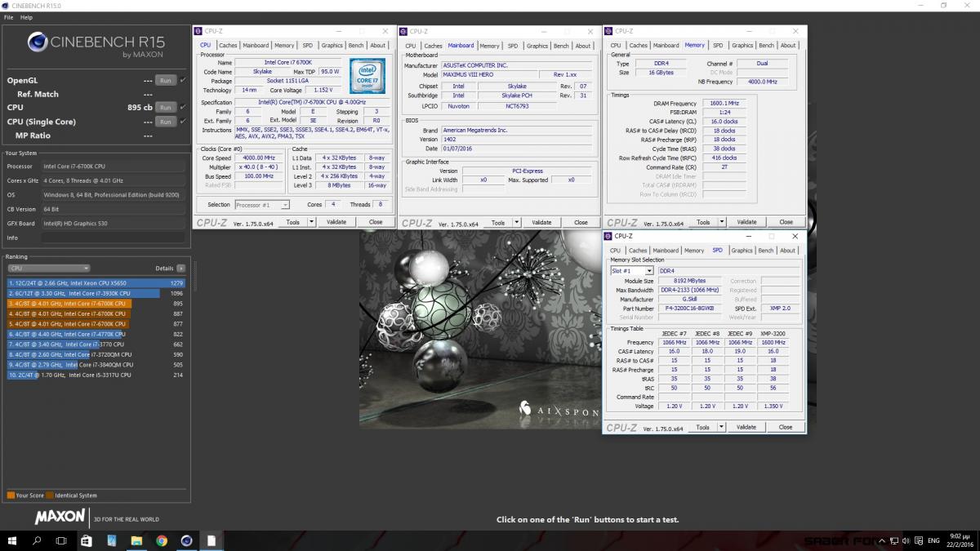Open the Cinebench File menu
Screen dimensions: 980x551
click(8, 17)
